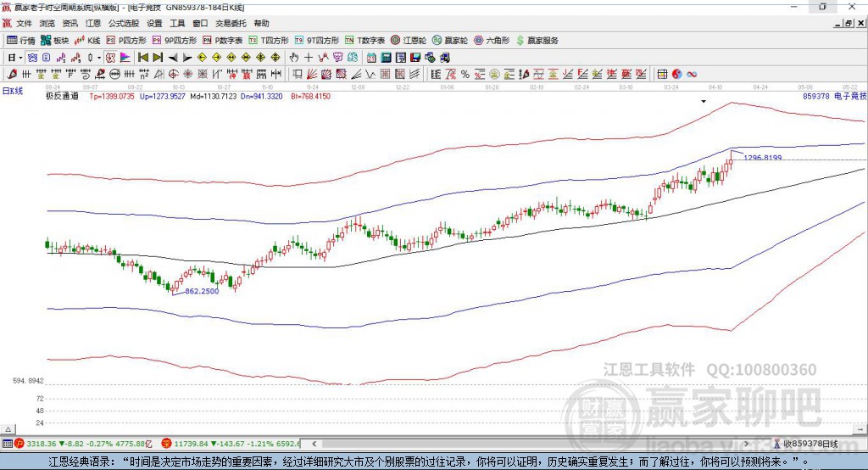Open 赢家服务 with the dollar icon
This screenshot has width=868, height=470.
[x=537, y=41]
